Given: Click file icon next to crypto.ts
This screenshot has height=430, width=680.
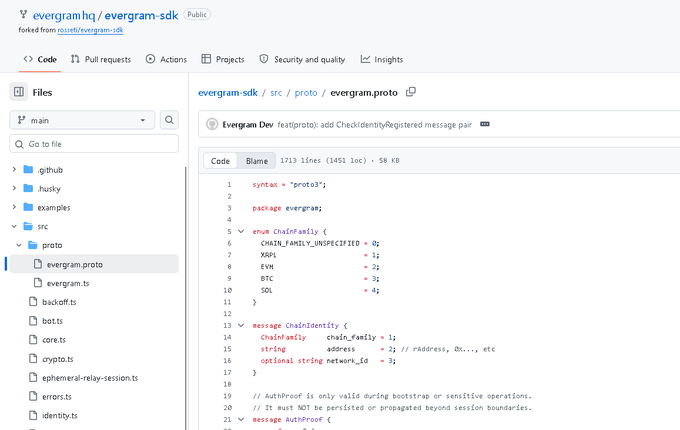Looking at the screenshot, I should [33, 358].
